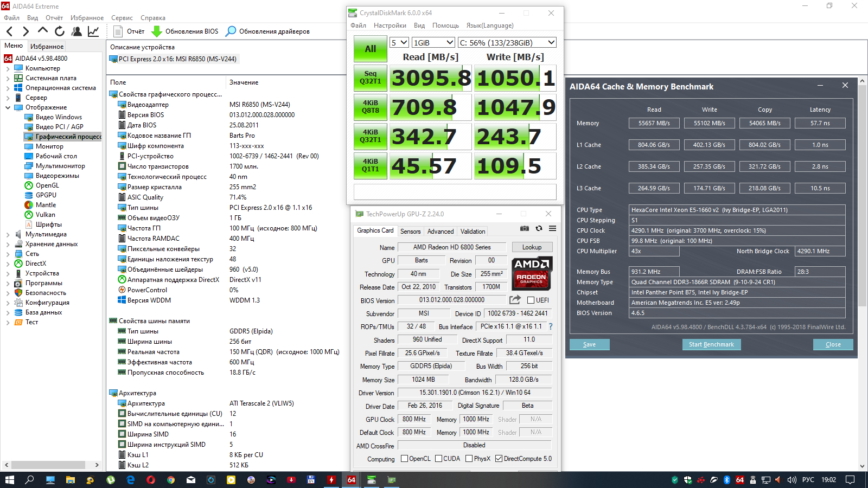Image resolution: width=868 pixels, height=488 pixels.
Task: Click the right arrow of the tree's horizontal scrollbar
Action: pyautogui.click(x=97, y=465)
